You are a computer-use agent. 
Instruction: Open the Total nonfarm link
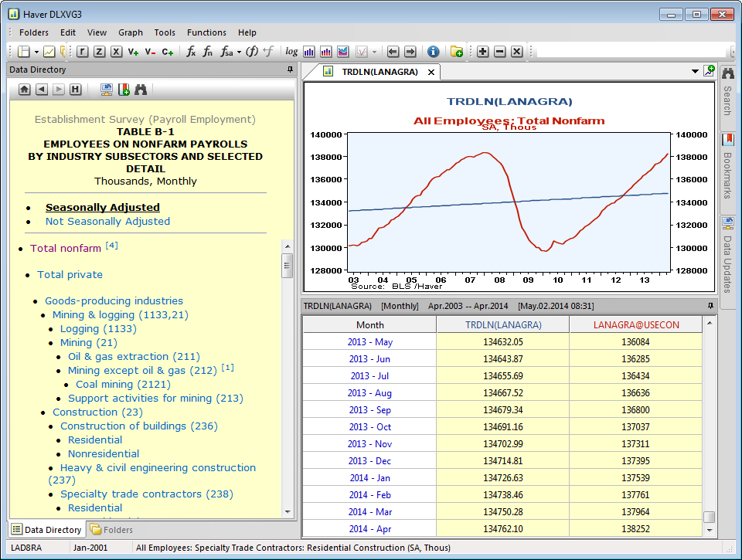66,248
